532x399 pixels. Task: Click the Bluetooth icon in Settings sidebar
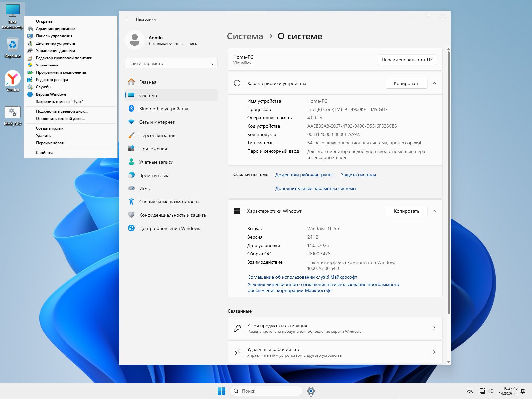131,109
